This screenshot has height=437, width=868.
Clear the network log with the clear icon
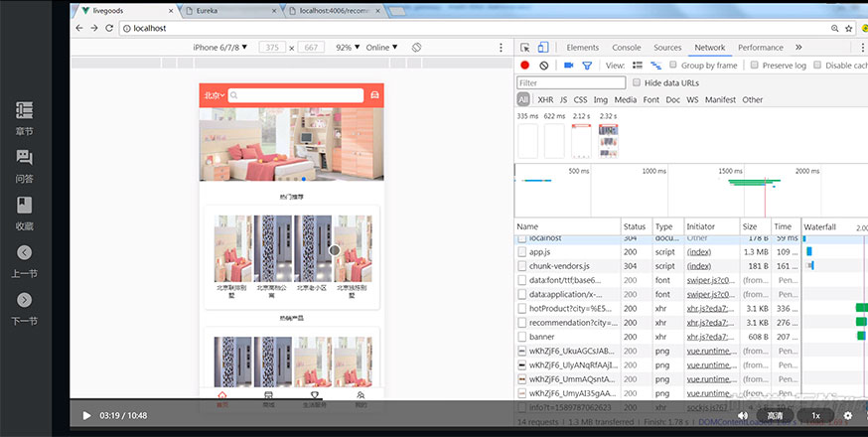543,66
